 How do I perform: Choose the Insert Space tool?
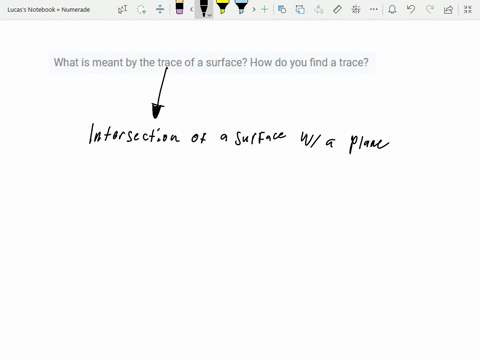click(x=160, y=9)
